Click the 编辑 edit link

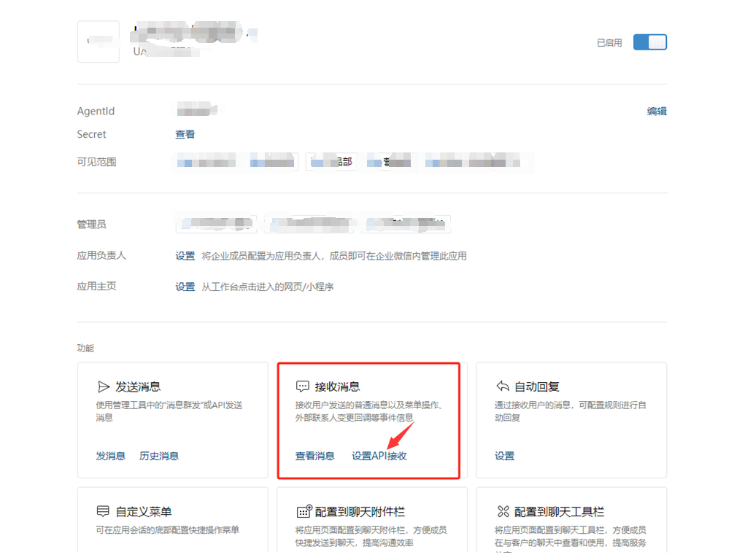657,112
